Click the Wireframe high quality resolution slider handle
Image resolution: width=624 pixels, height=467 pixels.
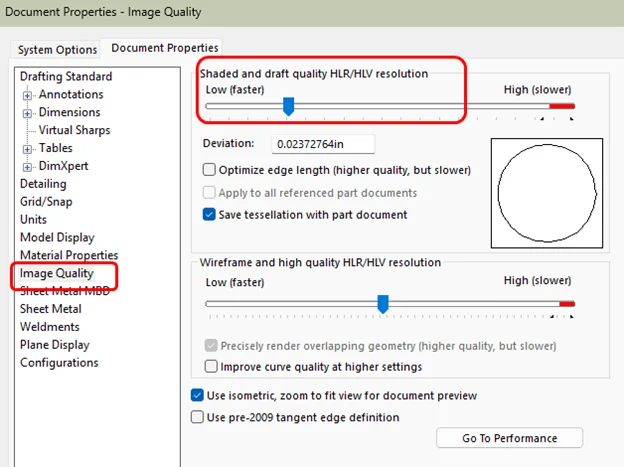coord(382,303)
